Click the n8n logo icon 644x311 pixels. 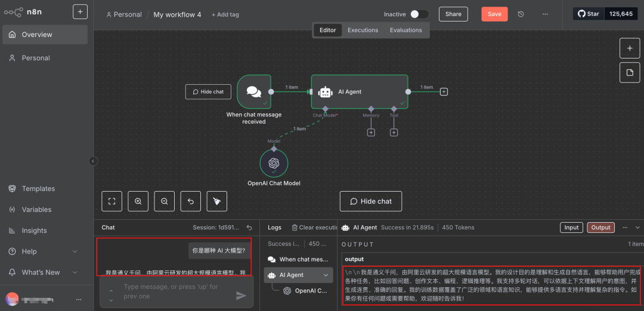tap(13, 12)
